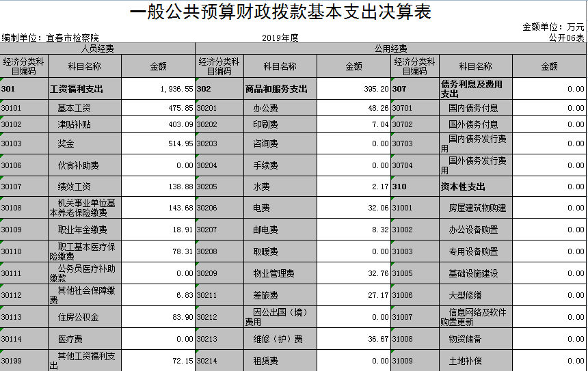Click the 商品和服务支出 cell
Screen dimensions: 588x371
pos(280,89)
